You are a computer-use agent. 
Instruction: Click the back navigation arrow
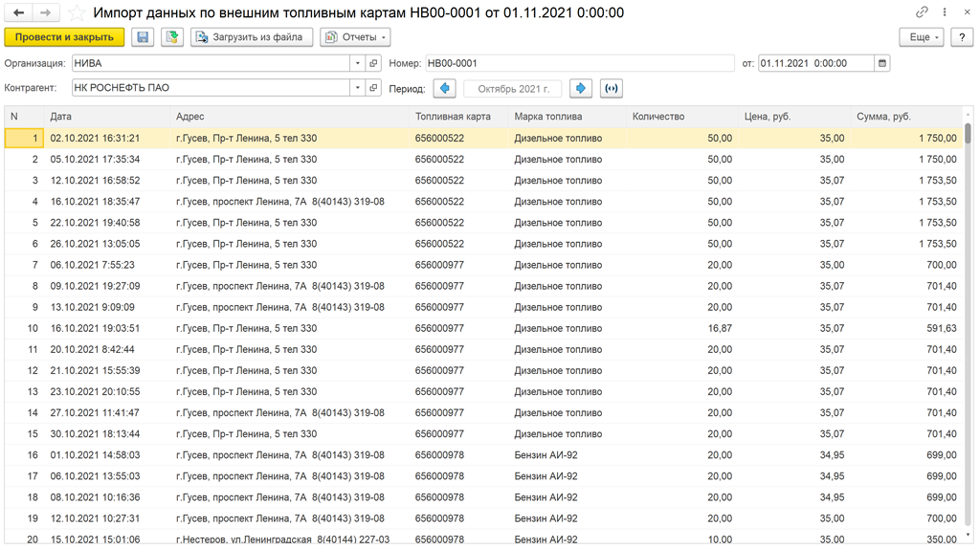(x=19, y=13)
